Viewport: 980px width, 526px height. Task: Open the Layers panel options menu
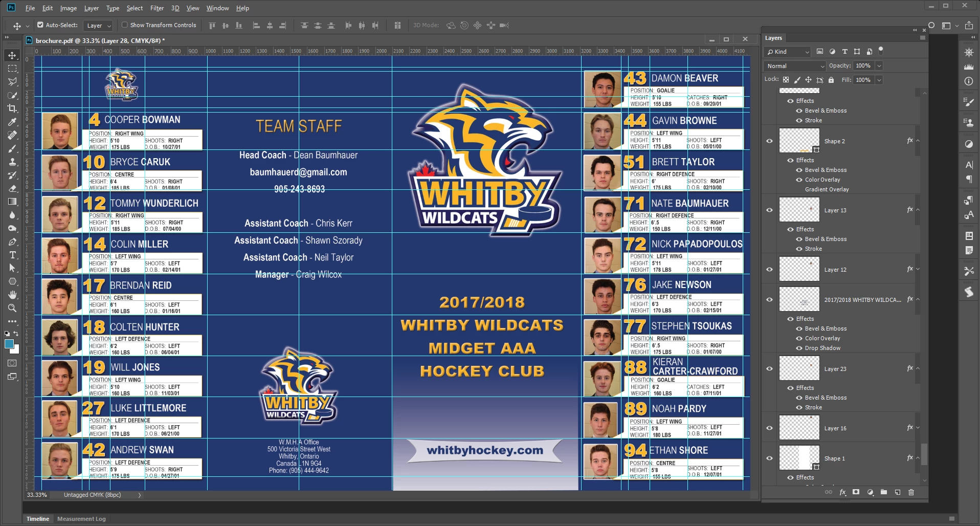click(x=923, y=38)
